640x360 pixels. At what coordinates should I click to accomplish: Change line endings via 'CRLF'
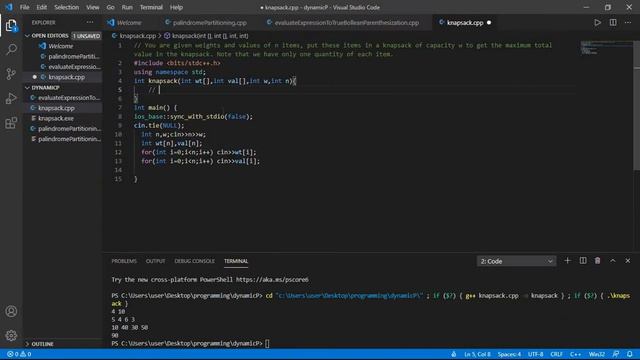tap(556, 354)
